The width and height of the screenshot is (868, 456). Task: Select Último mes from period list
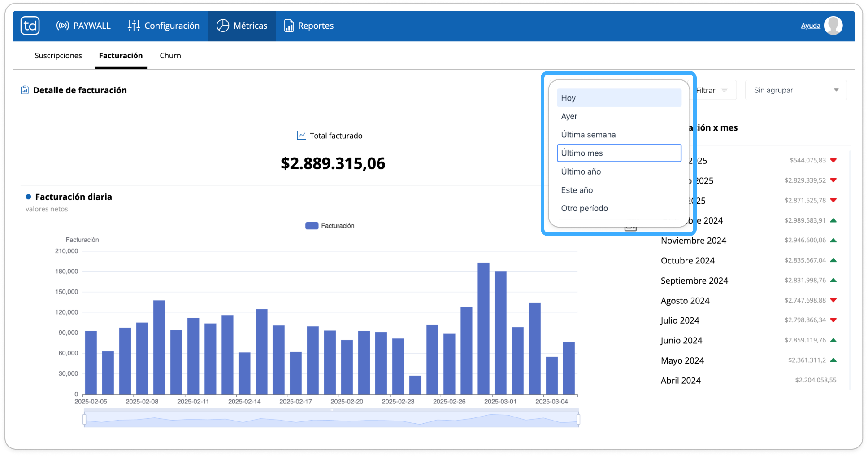619,153
